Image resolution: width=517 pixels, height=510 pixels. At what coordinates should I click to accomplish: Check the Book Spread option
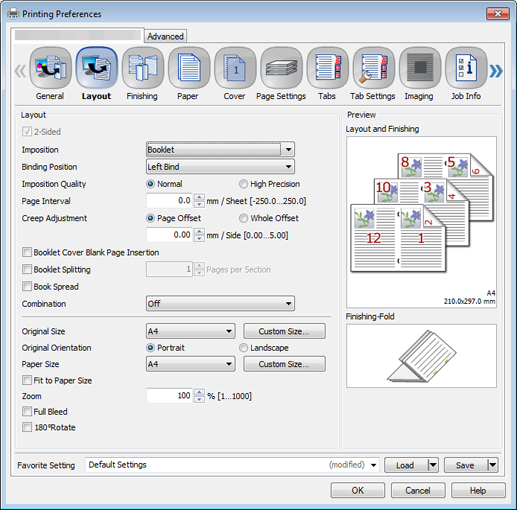click(x=27, y=286)
